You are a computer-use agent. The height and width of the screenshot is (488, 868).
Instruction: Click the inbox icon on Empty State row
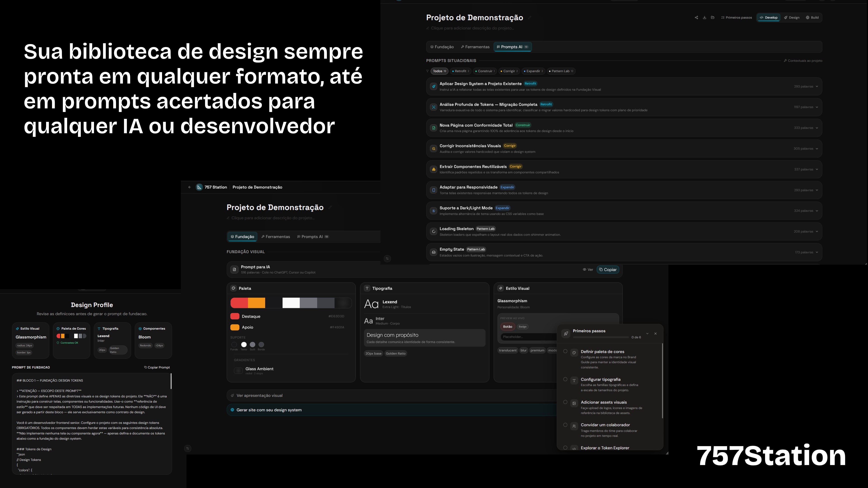pyautogui.click(x=434, y=252)
